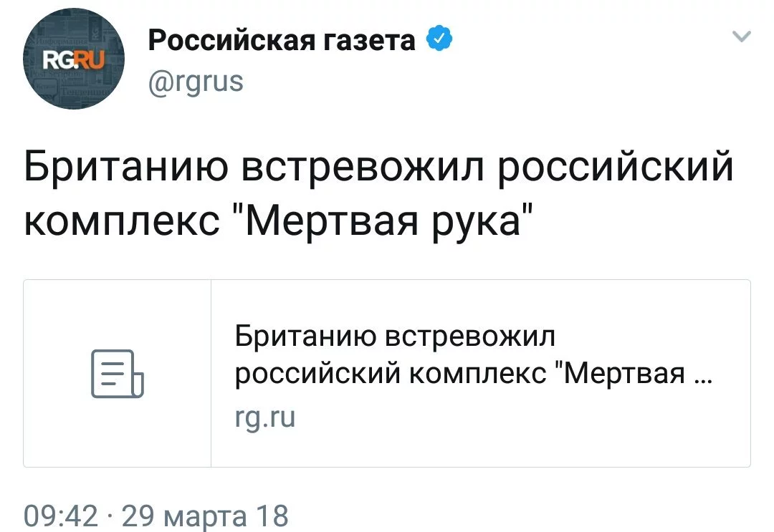
Task: Click the 09:42 tweet time
Action: pyautogui.click(x=61, y=516)
